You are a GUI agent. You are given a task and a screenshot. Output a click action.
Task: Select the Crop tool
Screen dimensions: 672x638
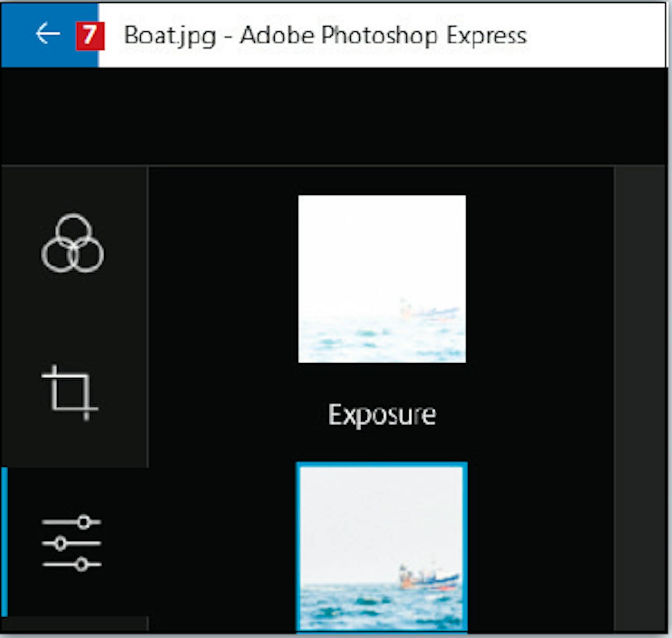point(70,392)
